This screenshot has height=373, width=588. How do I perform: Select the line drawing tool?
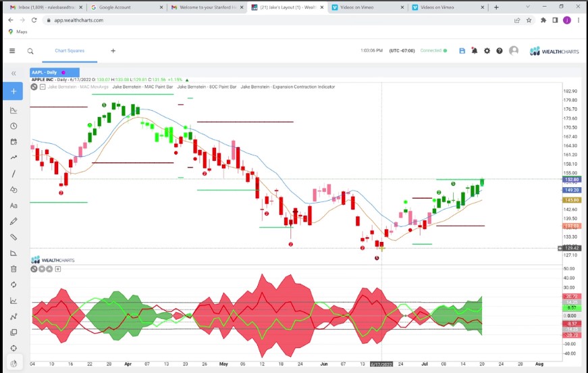point(14,174)
